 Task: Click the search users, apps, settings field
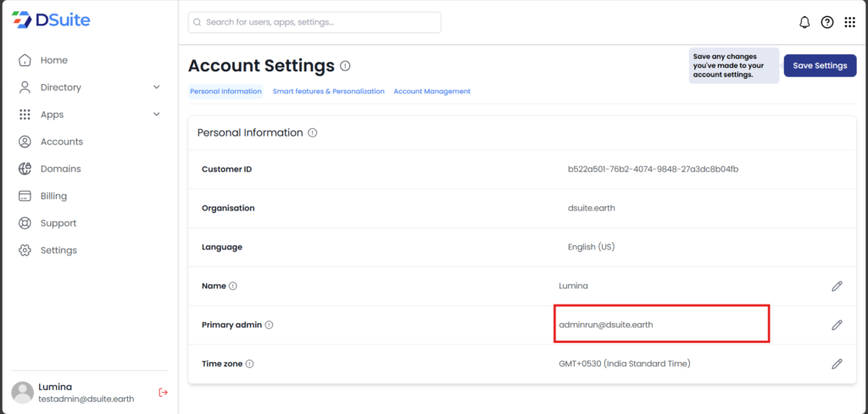(314, 22)
